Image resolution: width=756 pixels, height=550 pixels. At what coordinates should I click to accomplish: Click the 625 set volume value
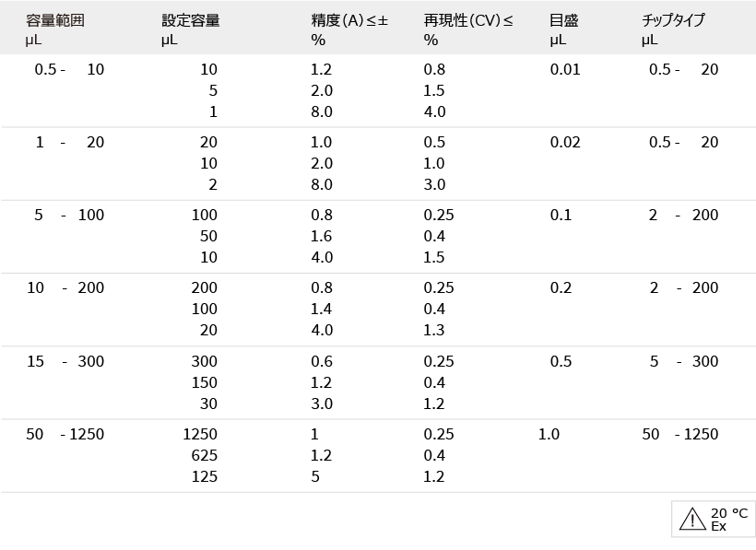(x=205, y=455)
